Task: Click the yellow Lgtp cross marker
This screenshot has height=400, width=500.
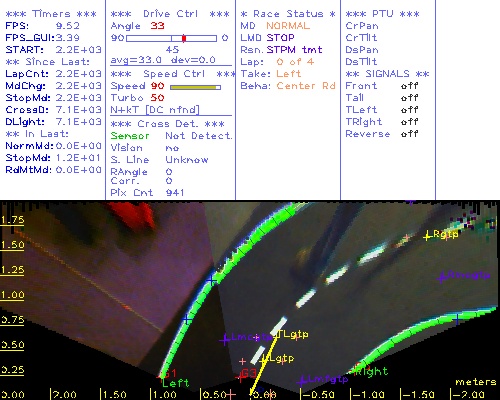Action: click(x=264, y=360)
